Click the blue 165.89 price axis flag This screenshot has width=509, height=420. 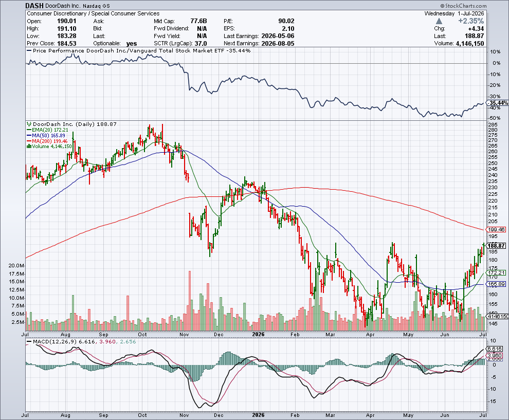click(x=496, y=284)
